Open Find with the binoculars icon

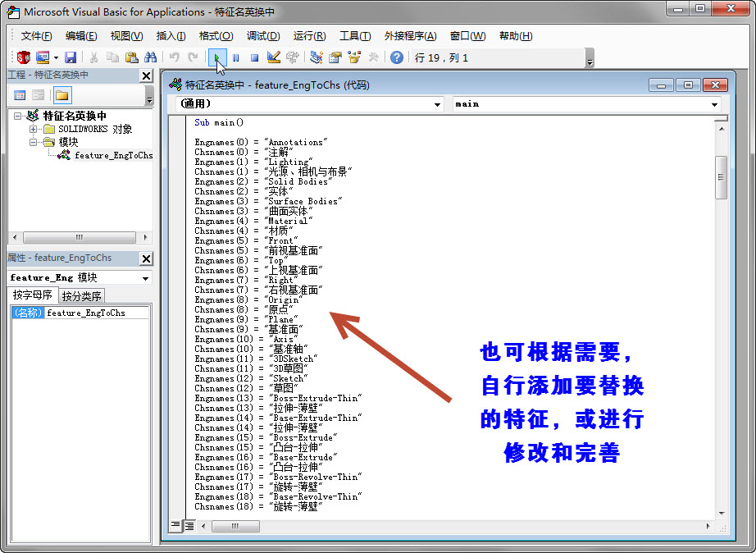150,57
